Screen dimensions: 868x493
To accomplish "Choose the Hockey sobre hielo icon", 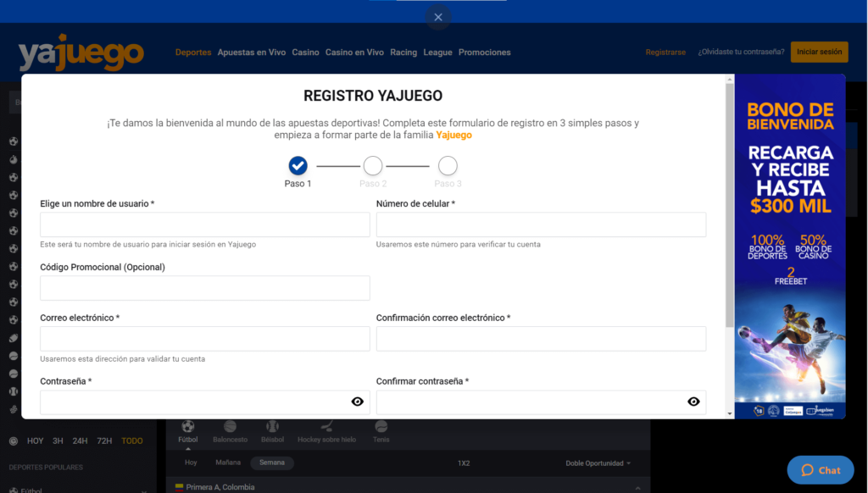I will coord(326,427).
